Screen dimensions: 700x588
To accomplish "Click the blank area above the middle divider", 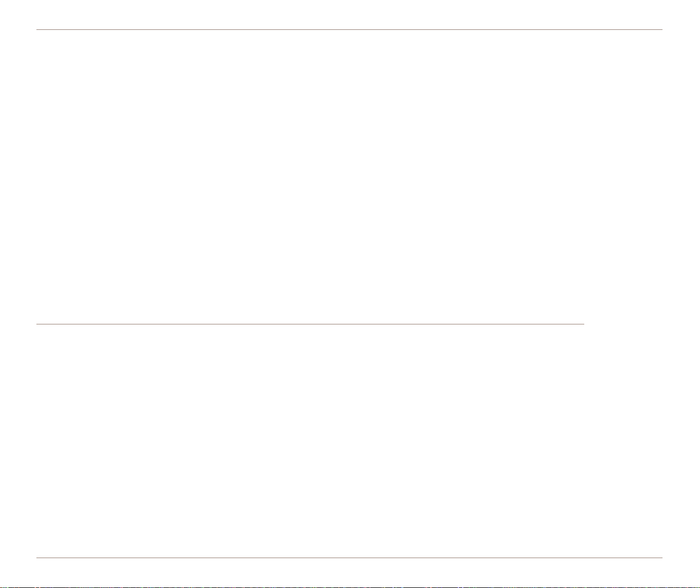I will 349,177.
